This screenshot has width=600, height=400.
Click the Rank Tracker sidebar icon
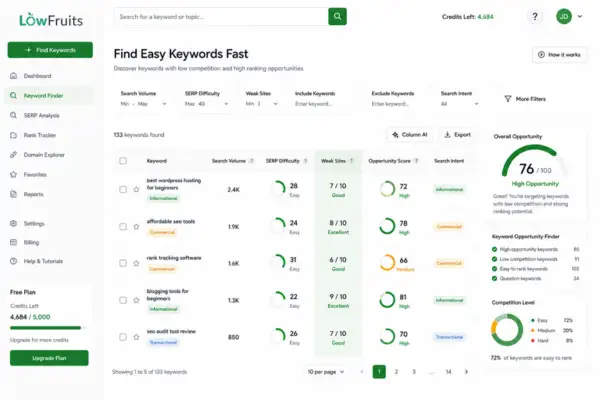pos(13,135)
